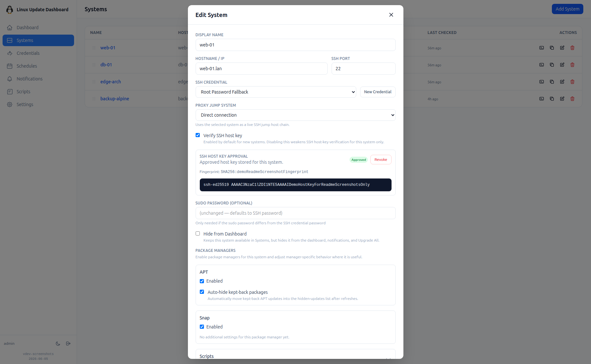The height and width of the screenshot is (364, 591).
Task: Expand the Scripts section
Action: click(296, 356)
